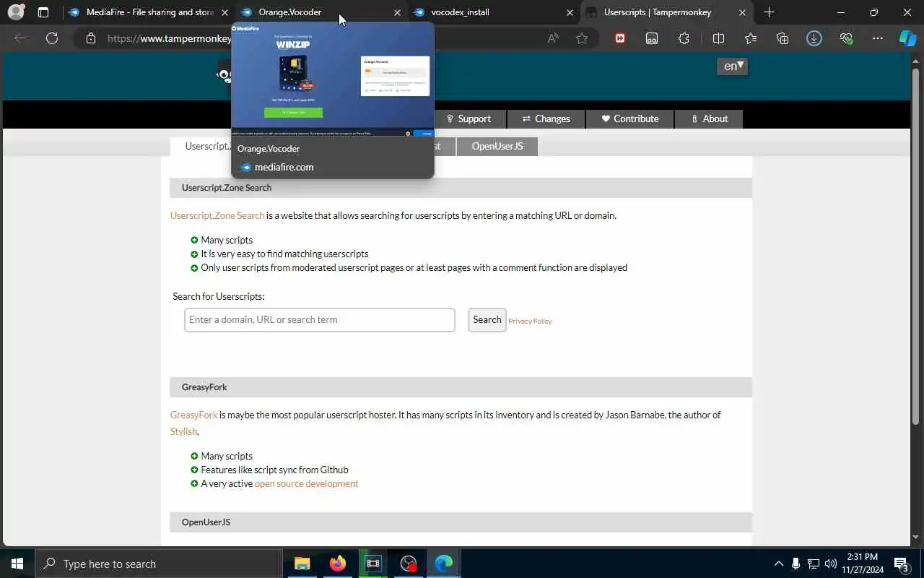This screenshot has width=924, height=578.
Task: Open Browser essentials heart icon
Action: pos(846,38)
